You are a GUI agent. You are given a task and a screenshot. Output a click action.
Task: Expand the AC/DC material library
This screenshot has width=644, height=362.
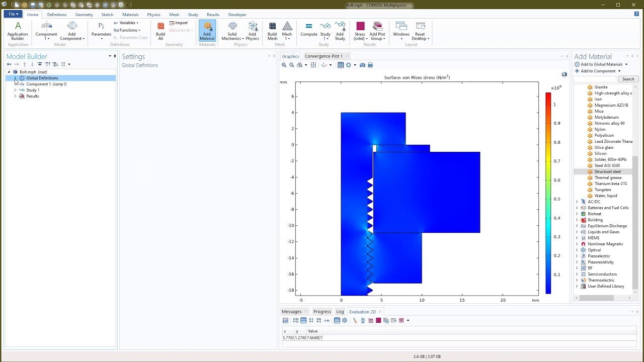pos(577,202)
